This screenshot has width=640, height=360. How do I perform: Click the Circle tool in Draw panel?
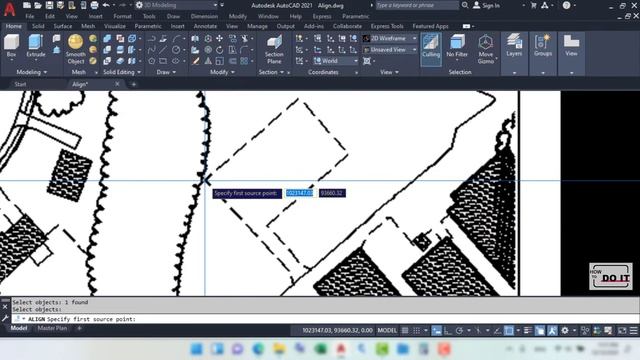point(176,50)
